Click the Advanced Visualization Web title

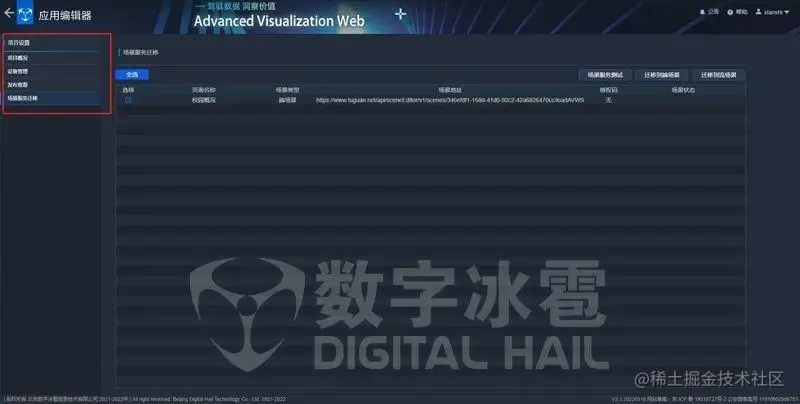279,21
